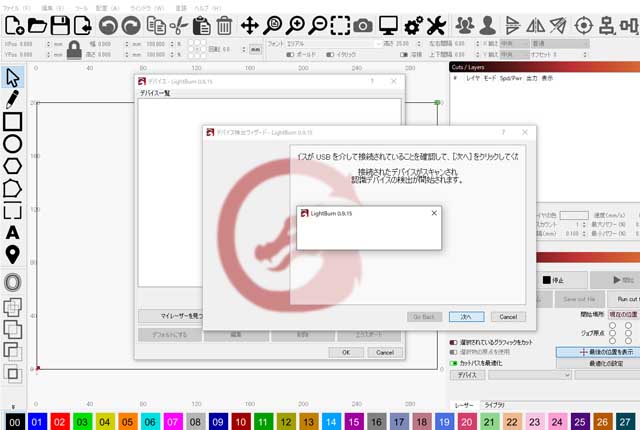Open Device Settings wrench icon
640x430 pixels.
[436, 26]
